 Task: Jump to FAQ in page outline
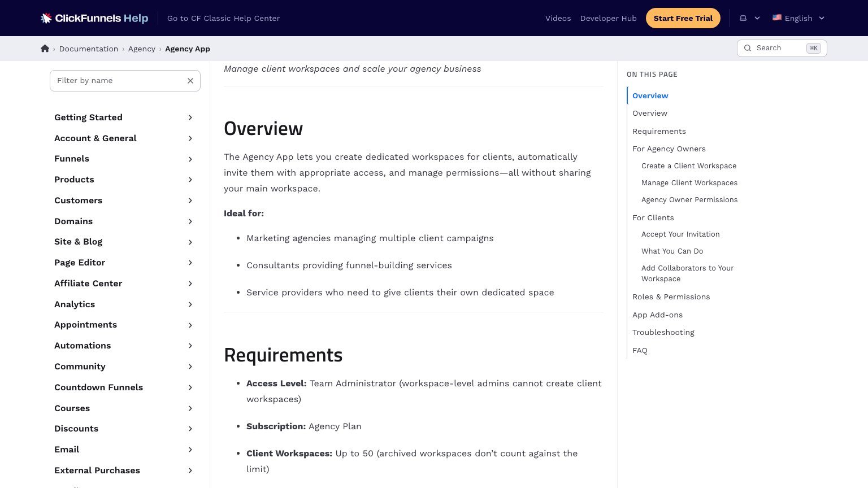(x=640, y=350)
